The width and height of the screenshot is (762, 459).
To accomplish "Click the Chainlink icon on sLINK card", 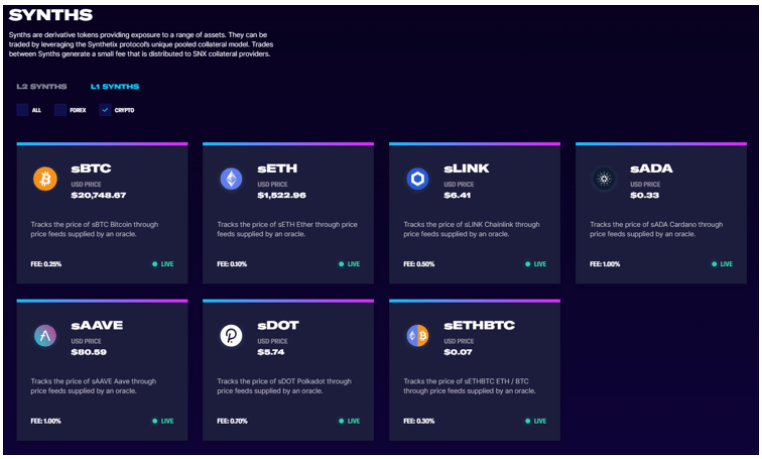I will click(x=417, y=179).
